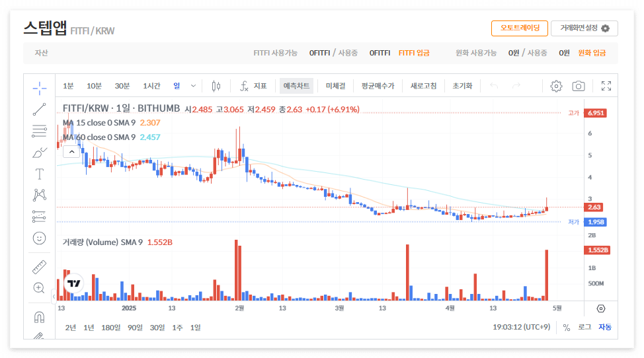The height and width of the screenshot is (358, 644).
Task: Switch chart to fullscreen mode
Action: (x=606, y=86)
